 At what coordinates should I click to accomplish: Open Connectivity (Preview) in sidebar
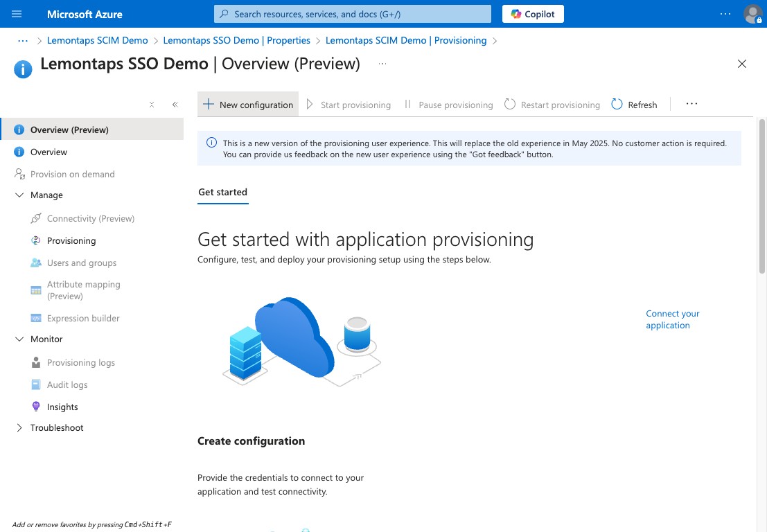coord(91,219)
